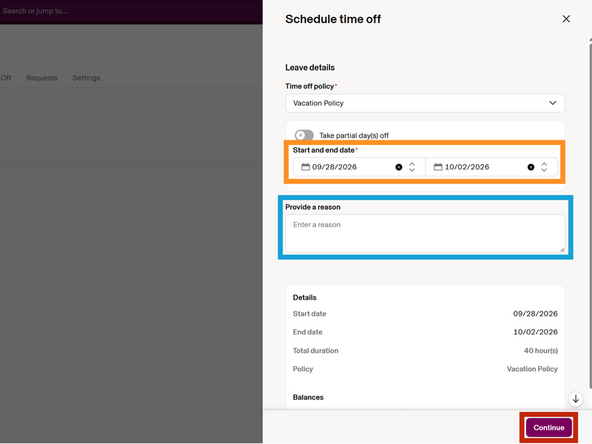Image resolution: width=592 pixels, height=444 pixels.
Task: Select the Details end date 10/02/2026 value
Action: 535,332
